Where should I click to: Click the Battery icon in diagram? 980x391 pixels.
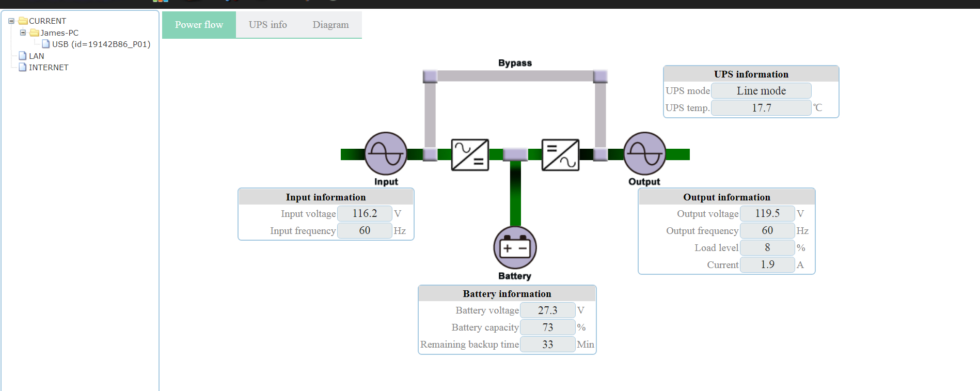coord(515,248)
